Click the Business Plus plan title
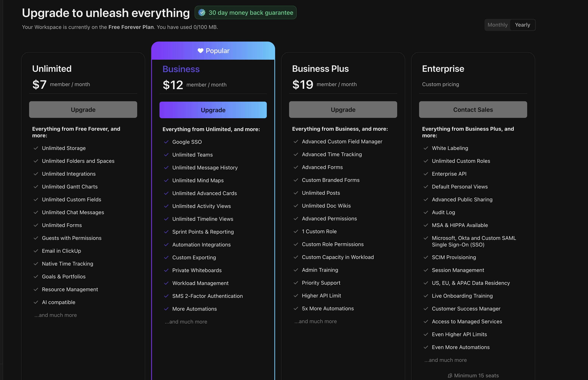The image size is (588, 380). pyautogui.click(x=320, y=69)
